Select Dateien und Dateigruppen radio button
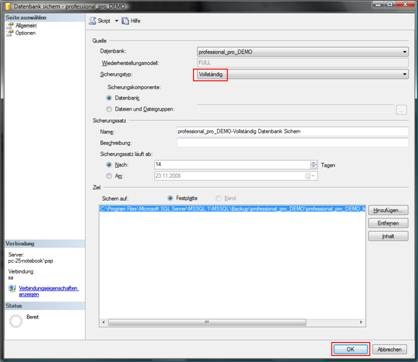Viewport: 418px width, 362px height. coord(109,109)
